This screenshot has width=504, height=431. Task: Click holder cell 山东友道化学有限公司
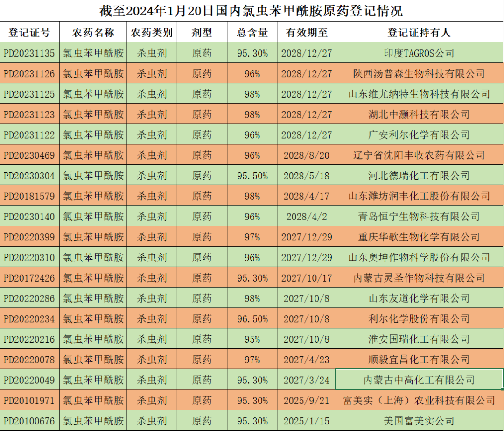click(x=419, y=297)
